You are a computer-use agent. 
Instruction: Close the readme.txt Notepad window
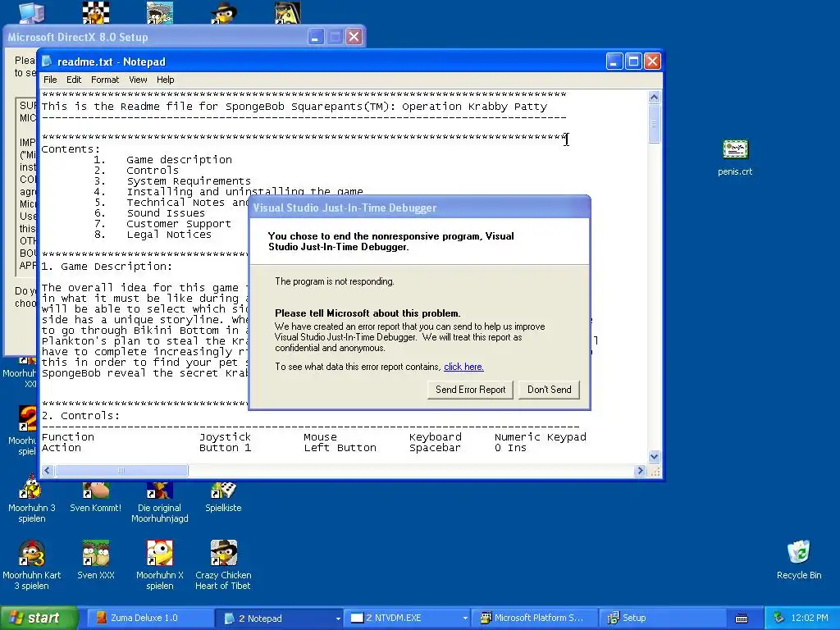coord(652,62)
